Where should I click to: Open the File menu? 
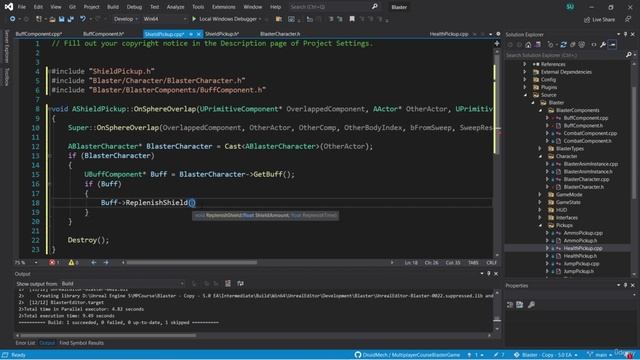22,7
